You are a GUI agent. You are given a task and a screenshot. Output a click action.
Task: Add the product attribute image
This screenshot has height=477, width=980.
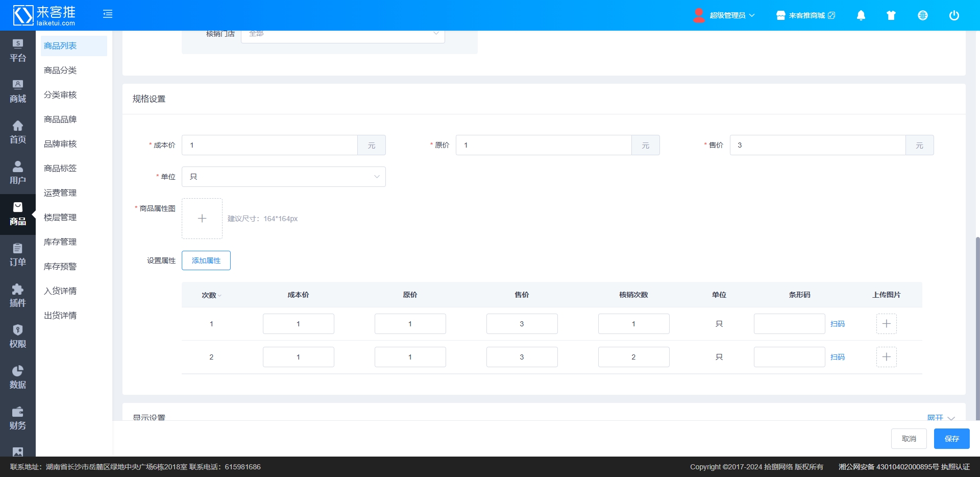click(202, 219)
